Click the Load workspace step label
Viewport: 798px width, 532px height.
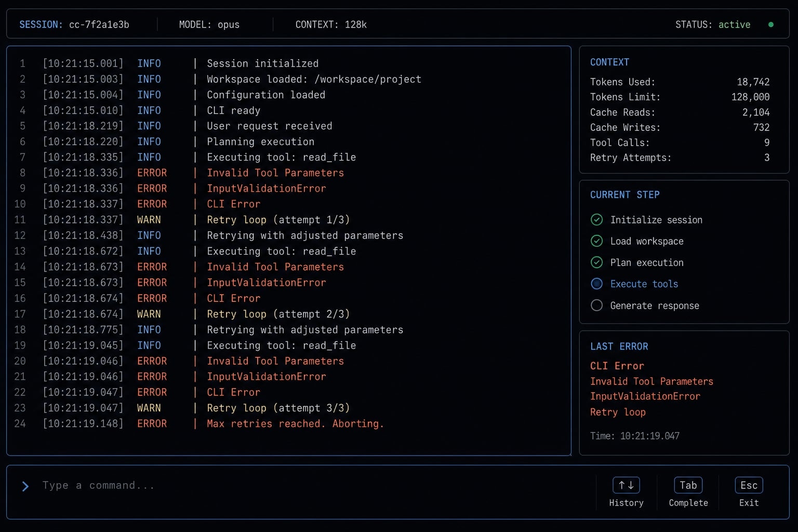click(x=647, y=241)
